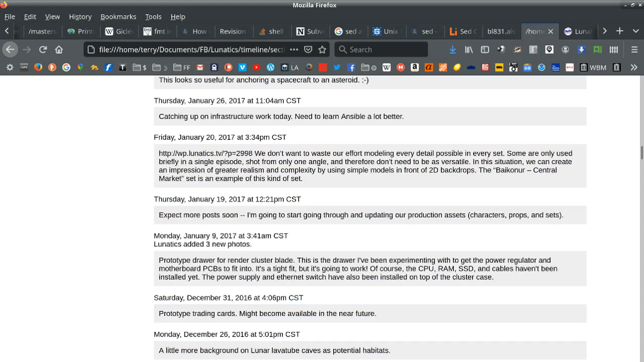Open the WBM bookmark button
Viewport: 644px width, 362px height.
[593, 67]
